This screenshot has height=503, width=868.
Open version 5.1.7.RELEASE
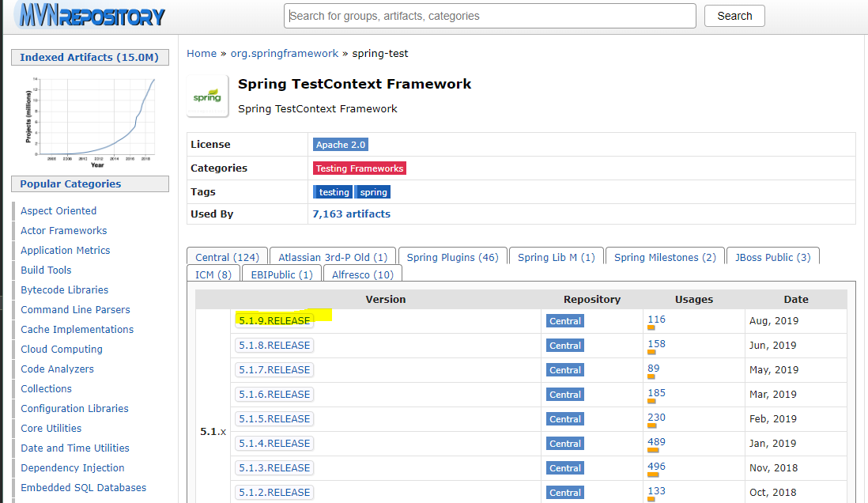274,369
